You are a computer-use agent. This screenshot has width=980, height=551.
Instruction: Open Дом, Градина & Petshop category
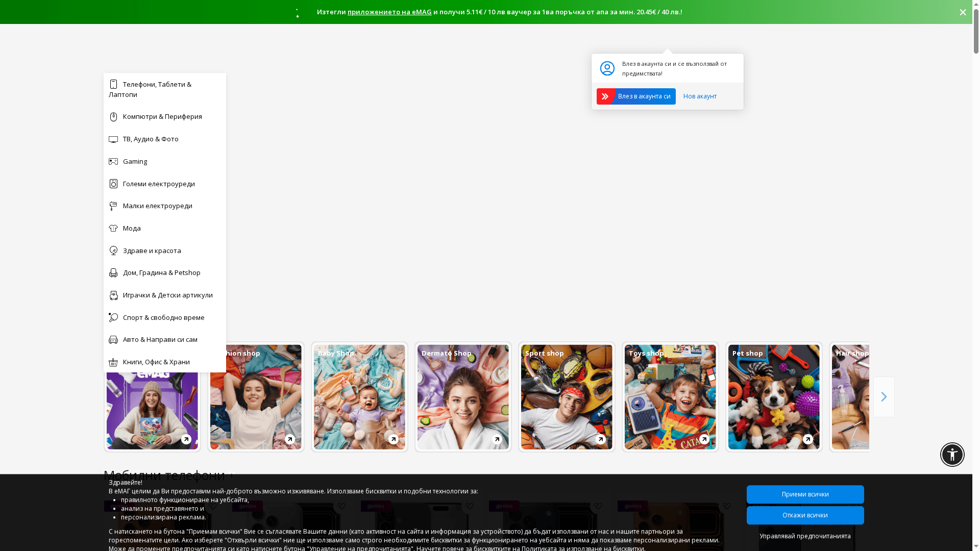pyautogui.click(x=165, y=273)
